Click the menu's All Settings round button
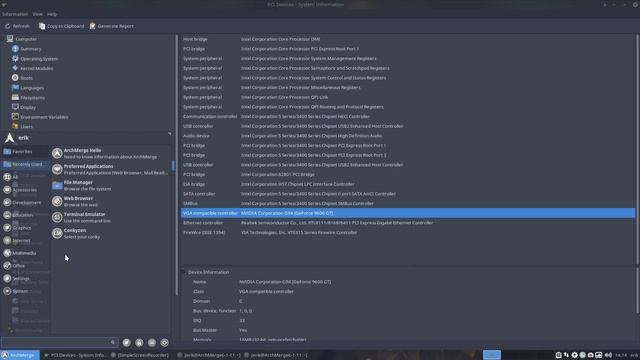 [x=127, y=343]
